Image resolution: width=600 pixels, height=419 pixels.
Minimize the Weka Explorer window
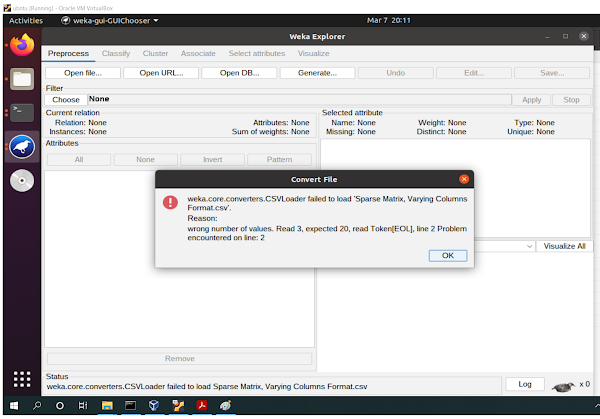[547, 36]
